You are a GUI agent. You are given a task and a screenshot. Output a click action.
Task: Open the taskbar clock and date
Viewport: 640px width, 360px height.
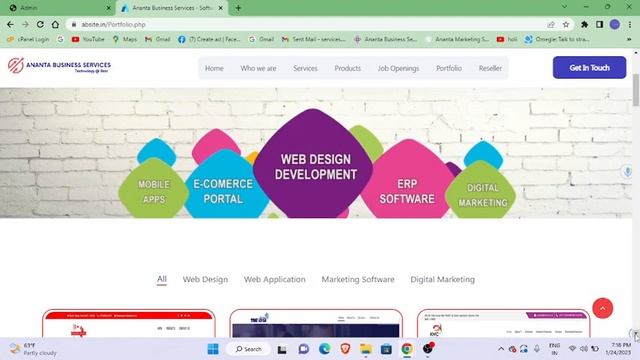coord(619,349)
